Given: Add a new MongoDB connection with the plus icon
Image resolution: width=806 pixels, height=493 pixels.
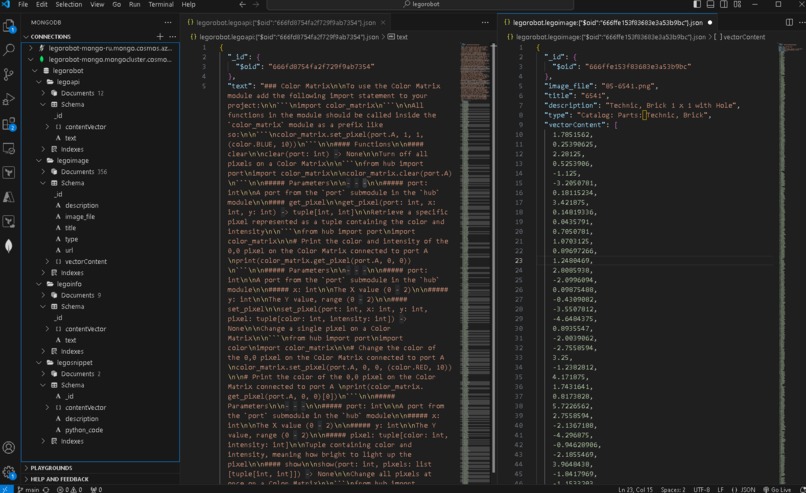Looking at the screenshot, I should tap(160, 36).
